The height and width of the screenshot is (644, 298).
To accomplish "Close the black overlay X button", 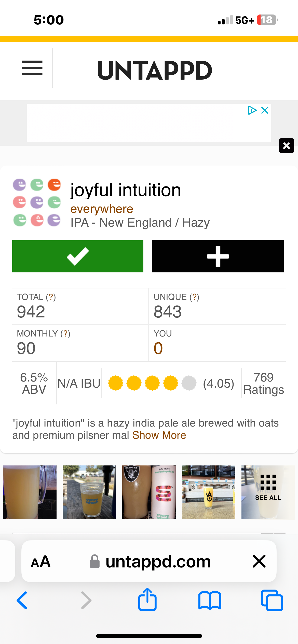I will point(286,146).
